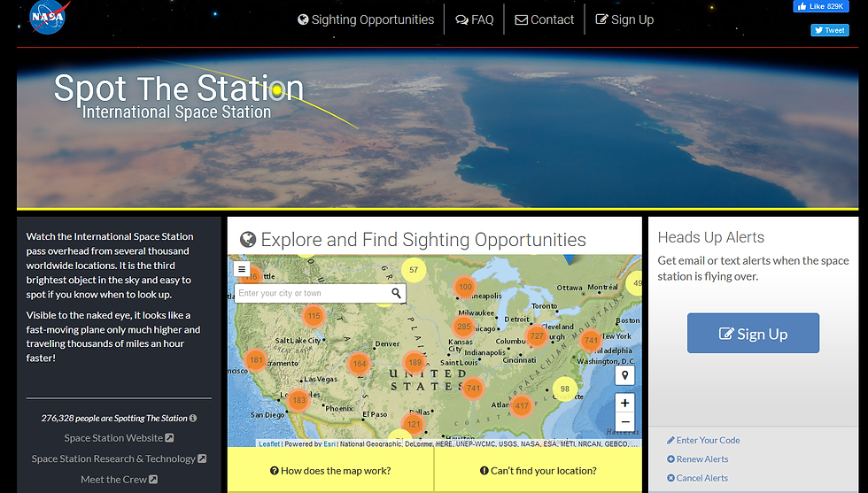Click the locate-me pin map button
The height and width of the screenshot is (493, 868).
point(624,375)
